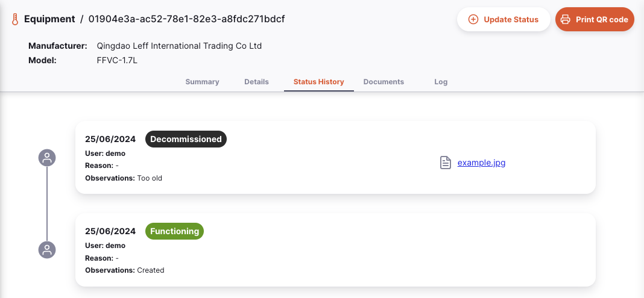This screenshot has width=644, height=298.
Task: Click the Print QR code button
Action: tap(595, 19)
